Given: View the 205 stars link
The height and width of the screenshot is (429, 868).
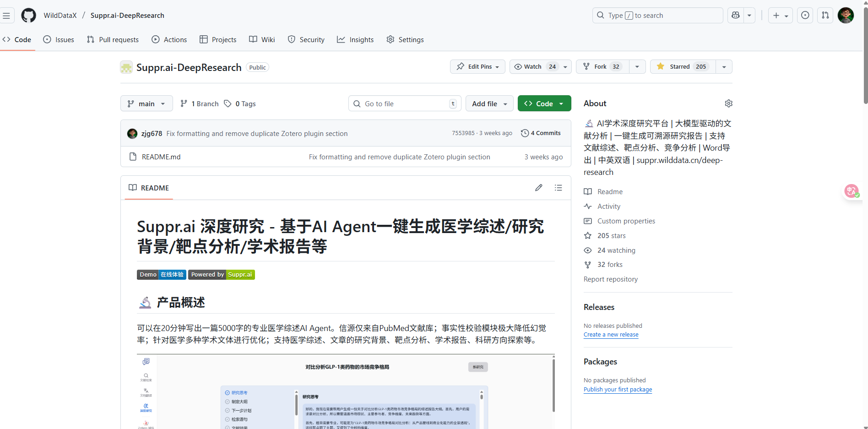Looking at the screenshot, I should pyautogui.click(x=605, y=236).
